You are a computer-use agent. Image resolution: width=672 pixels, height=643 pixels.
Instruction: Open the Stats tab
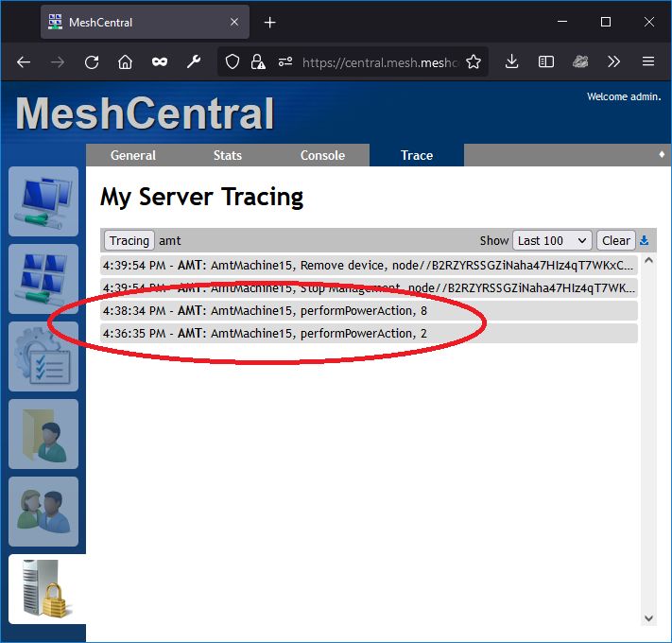point(227,155)
